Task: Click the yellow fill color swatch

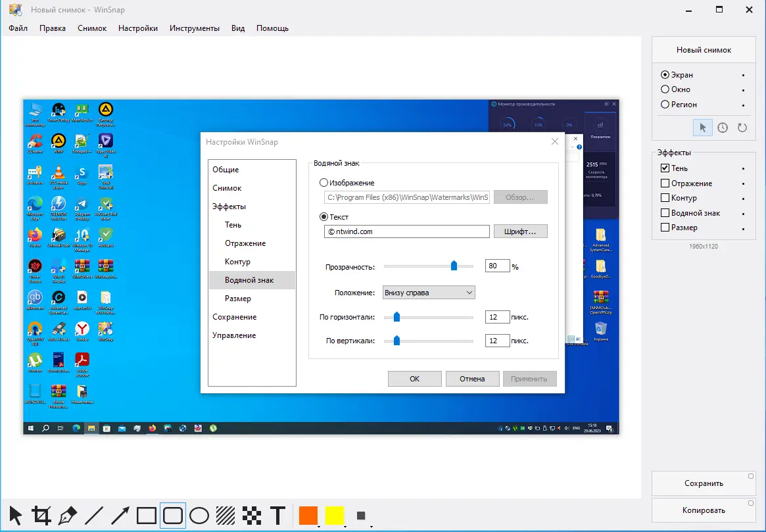Action: pyautogui.click(x=335, y=515)
